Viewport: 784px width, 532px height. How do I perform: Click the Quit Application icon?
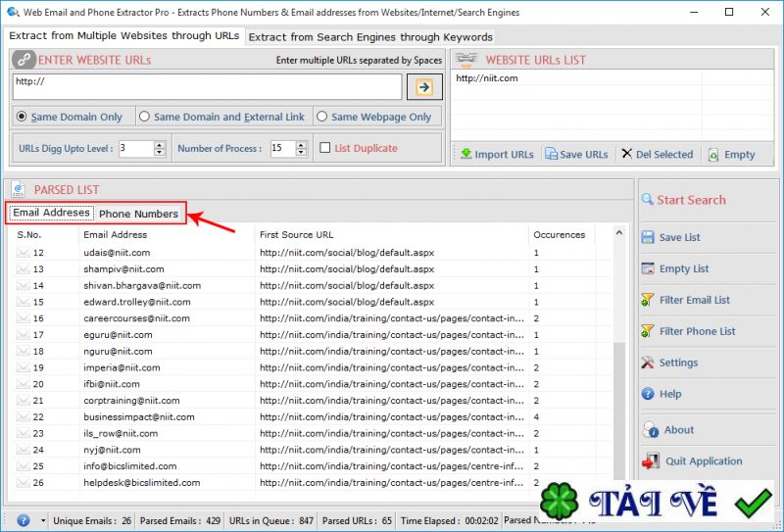tap(650, 460)
